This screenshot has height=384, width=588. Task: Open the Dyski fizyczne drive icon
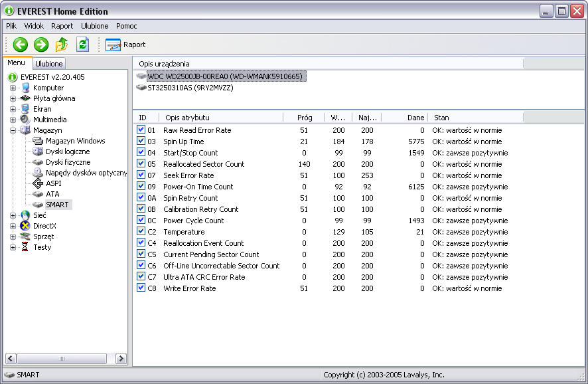click(x=38, y=162)
